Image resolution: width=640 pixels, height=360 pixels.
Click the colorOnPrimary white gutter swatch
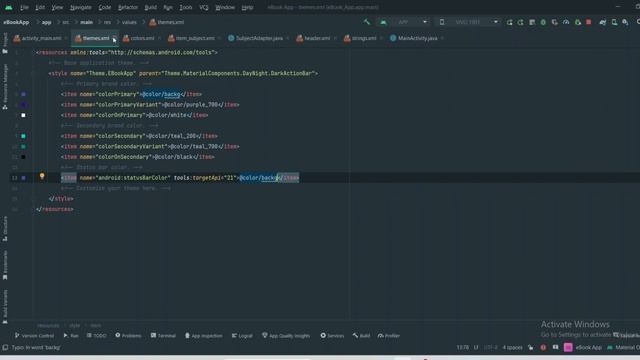pos(24,115)
